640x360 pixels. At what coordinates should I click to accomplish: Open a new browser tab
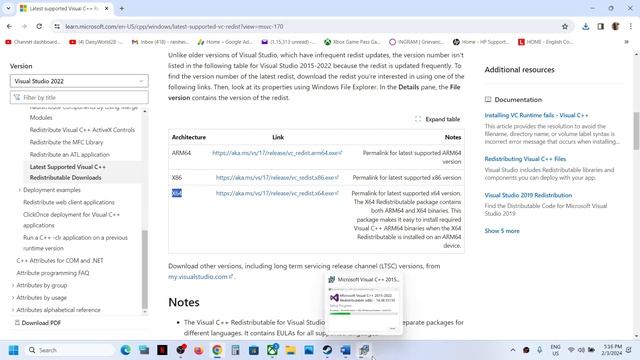click(122, 8)
